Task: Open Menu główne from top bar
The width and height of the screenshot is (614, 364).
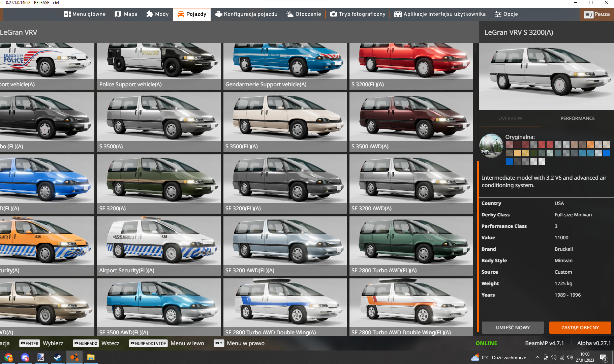Action: click(x=85, y=14)
